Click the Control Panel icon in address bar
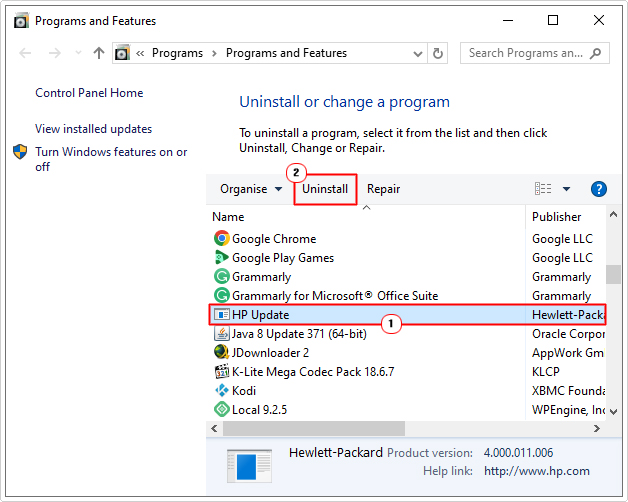Viewport: 628px width, 502px height. tap(122, 53)
